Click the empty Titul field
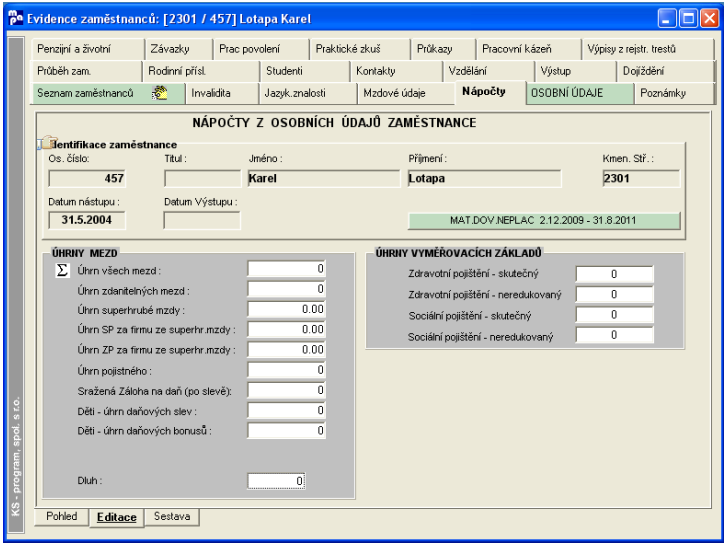Screen dimensions: 726x545 [x=202, y=178]
